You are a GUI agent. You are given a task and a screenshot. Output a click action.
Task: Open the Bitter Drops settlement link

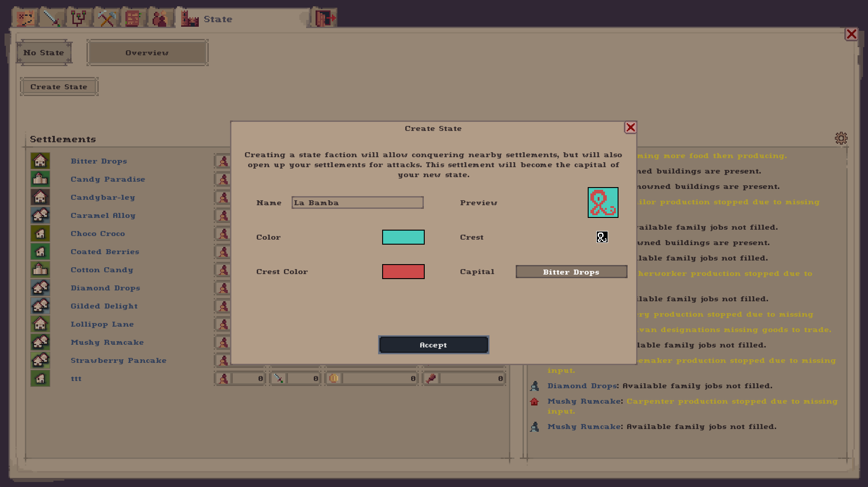point(99,161)
